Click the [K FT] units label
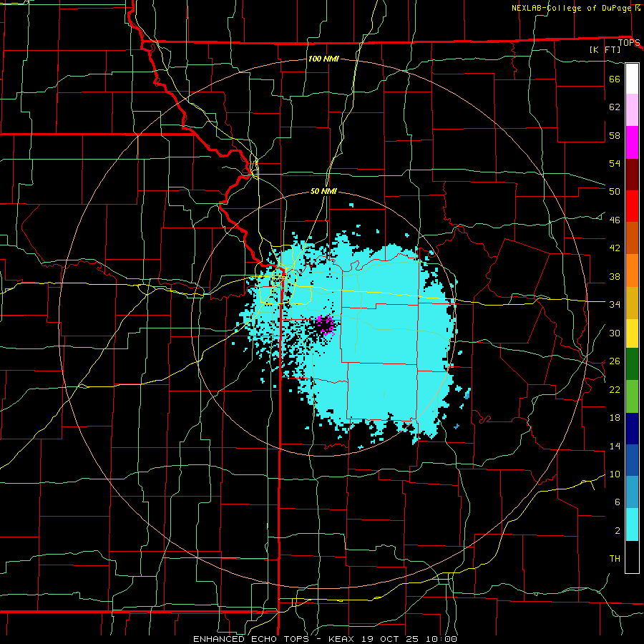The image size is (644, 644). [605, 49]
